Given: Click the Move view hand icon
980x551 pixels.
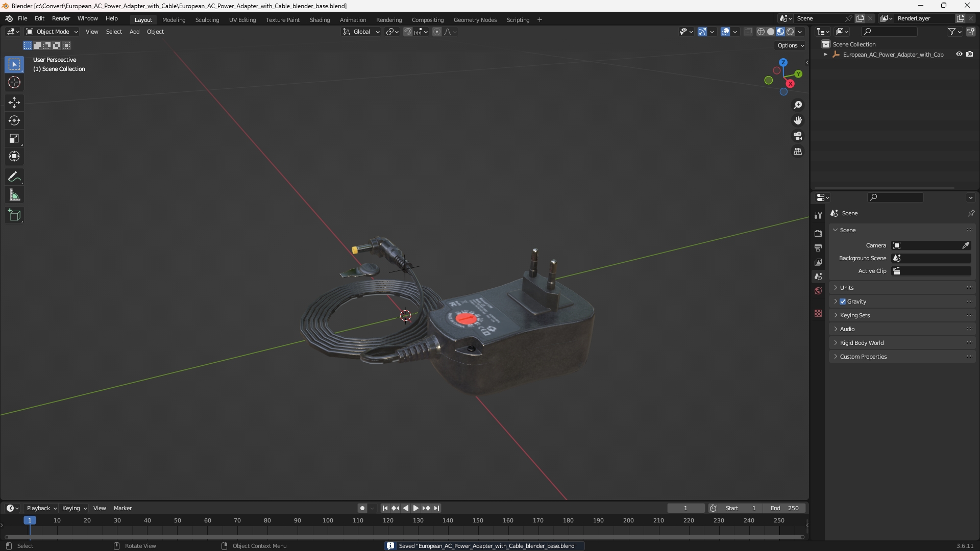Looking at the screenshot, I should (x=798, y=120).
